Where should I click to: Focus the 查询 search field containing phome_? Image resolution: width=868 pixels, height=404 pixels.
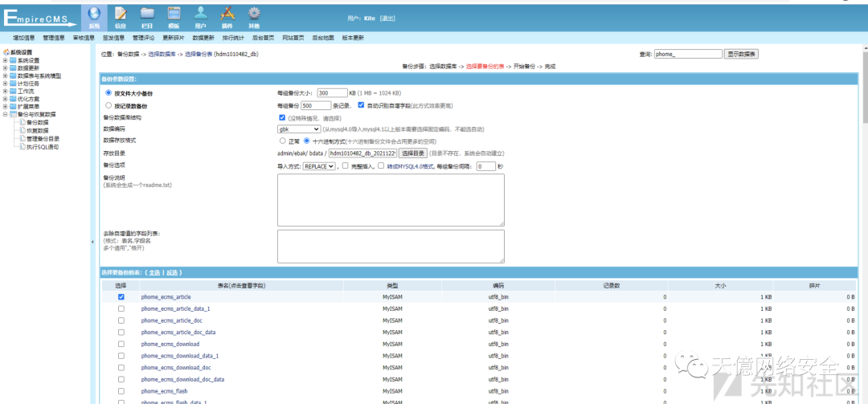(688, 55)
